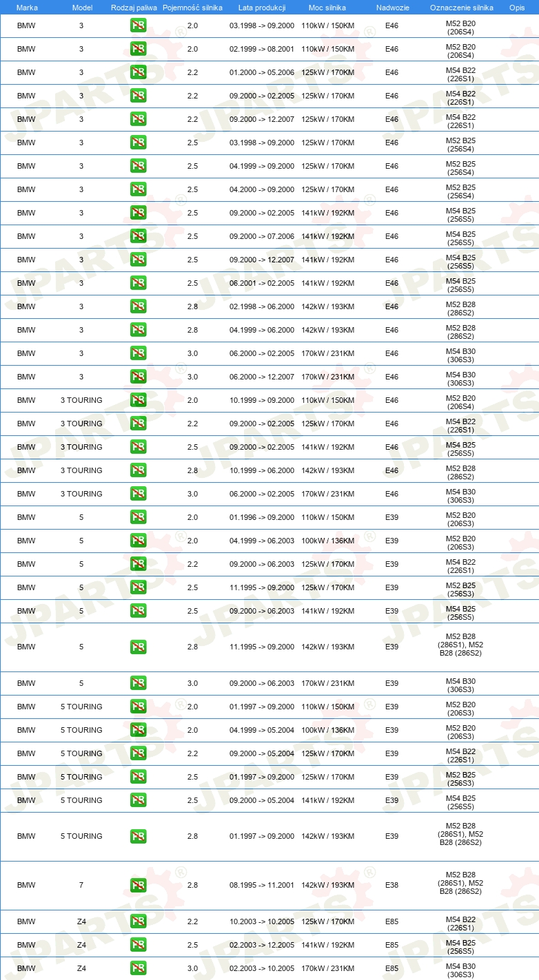Click fuel icon in row dated 02.1999 -> 08.2001
The width and height of the screenshot is (539, 980).
pos(138,49)
